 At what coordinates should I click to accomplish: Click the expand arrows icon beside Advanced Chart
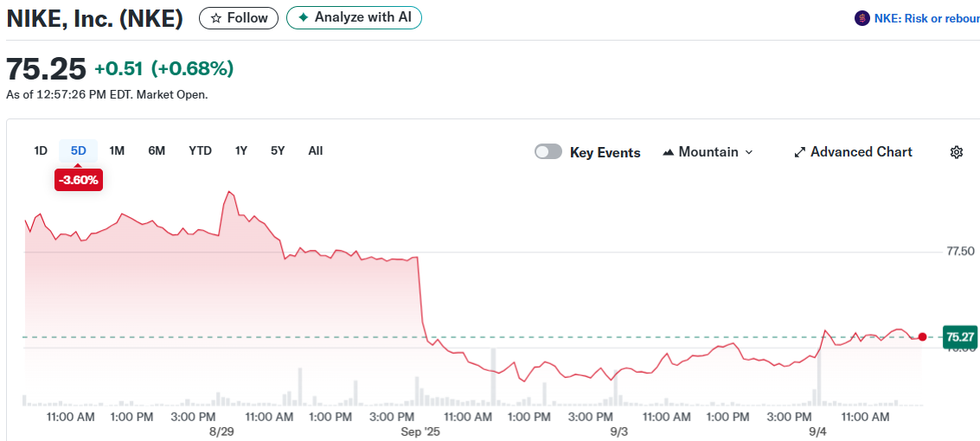799,152
